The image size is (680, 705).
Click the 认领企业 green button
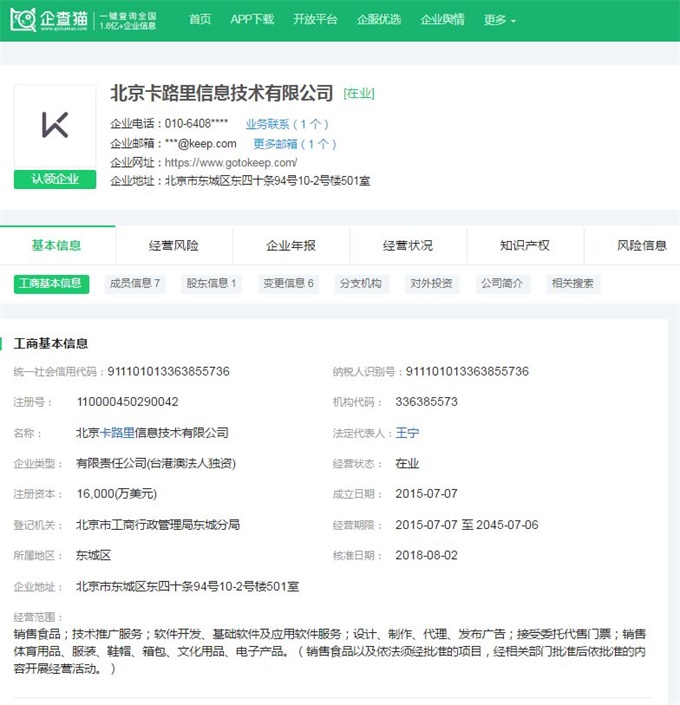click(x=55, y=180)
